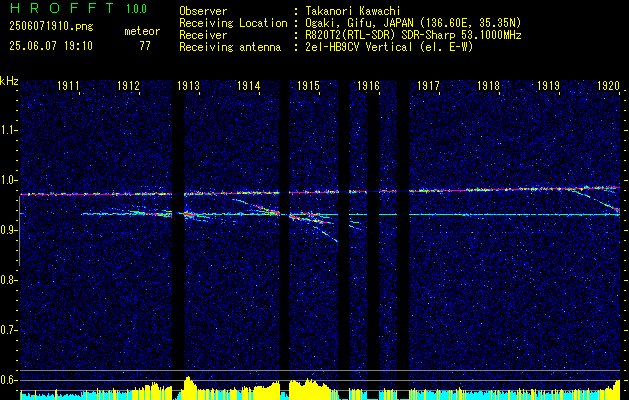Click the 'Receiving Location' field label

tap(233, 23)
